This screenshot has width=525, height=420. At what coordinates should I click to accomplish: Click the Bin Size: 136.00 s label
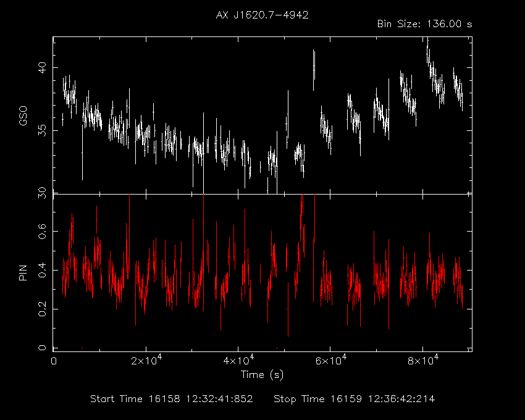pyautogui.click(x=424, y=24)
